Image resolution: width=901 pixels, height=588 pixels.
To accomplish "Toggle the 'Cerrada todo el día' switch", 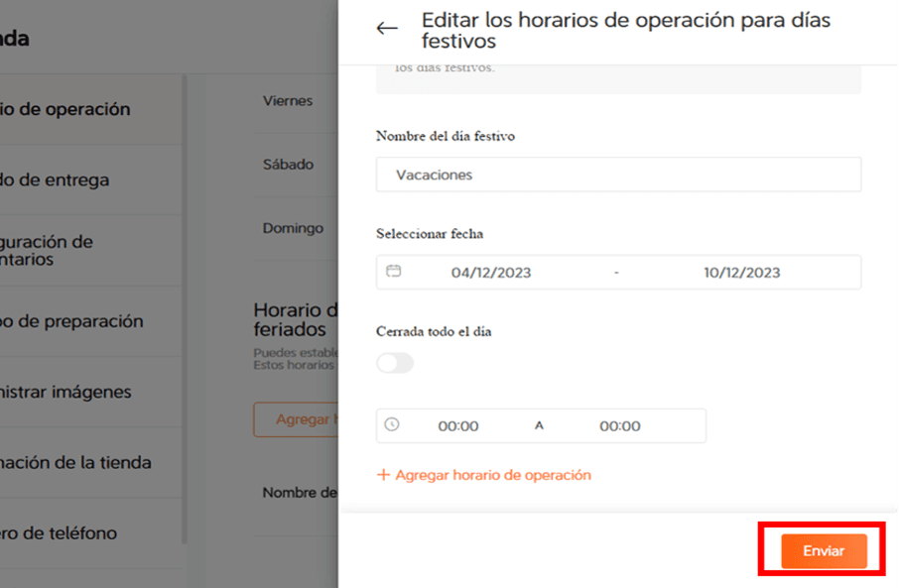I will coord(395,364).
